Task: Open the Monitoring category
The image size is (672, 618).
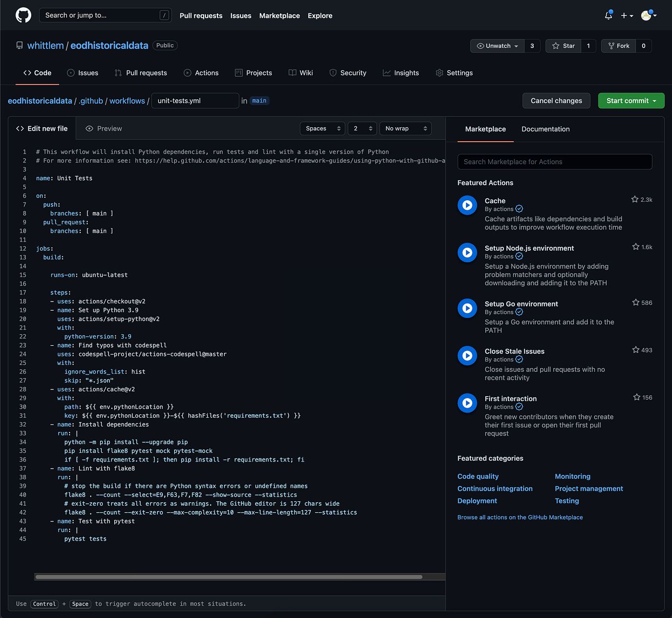Action: point(573,476)
